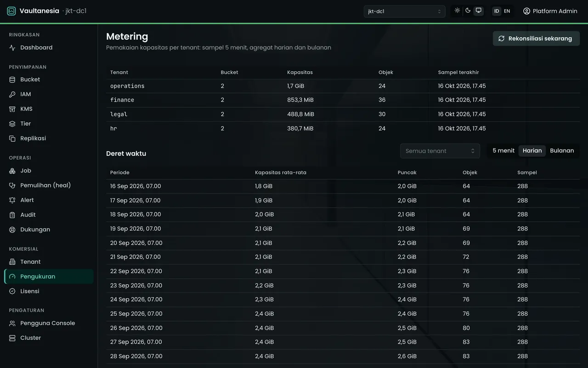Select the finance tenant row name
588x368 pixels.
122,100
